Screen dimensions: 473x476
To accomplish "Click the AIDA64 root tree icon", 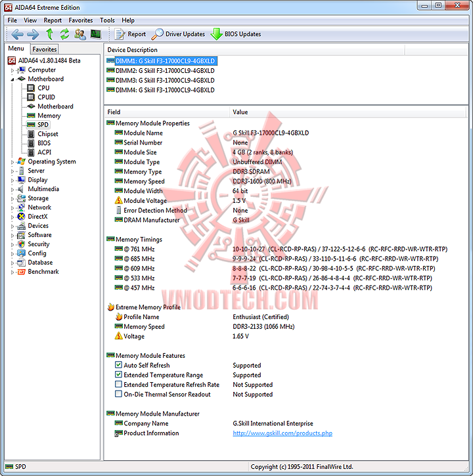I will coord(12,60).
